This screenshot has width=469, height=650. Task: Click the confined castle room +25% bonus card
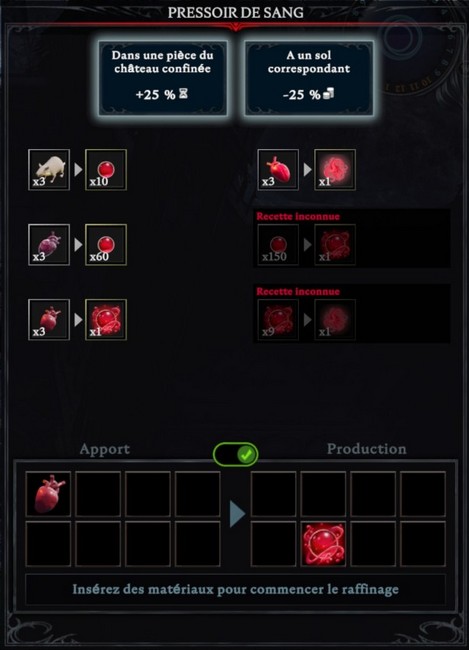[163, 78]
